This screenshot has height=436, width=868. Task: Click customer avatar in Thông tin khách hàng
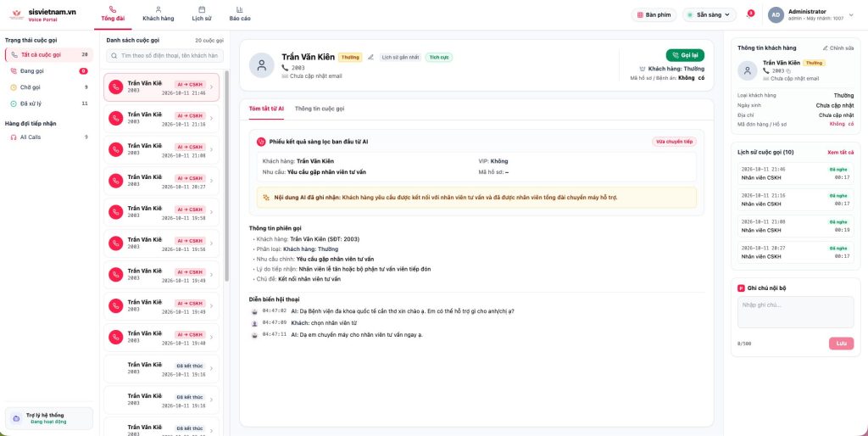click(x=748, y=71)
